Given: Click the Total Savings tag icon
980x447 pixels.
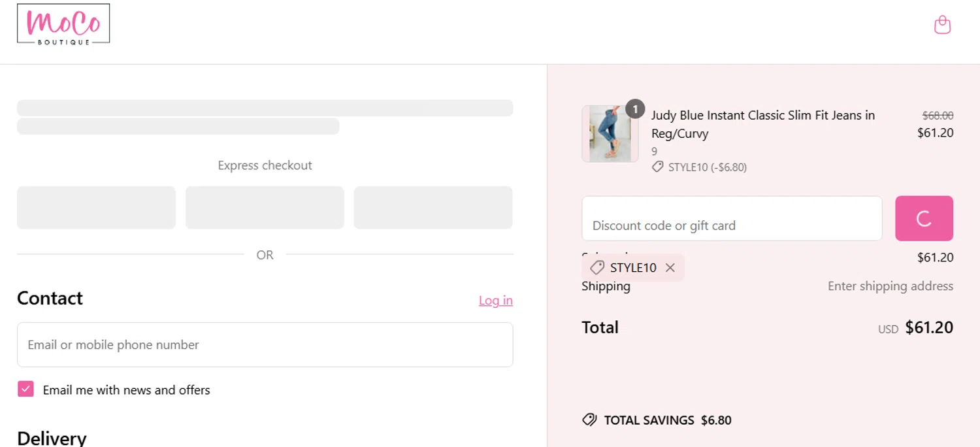Looking at the screenshot, I should (589, 420).
